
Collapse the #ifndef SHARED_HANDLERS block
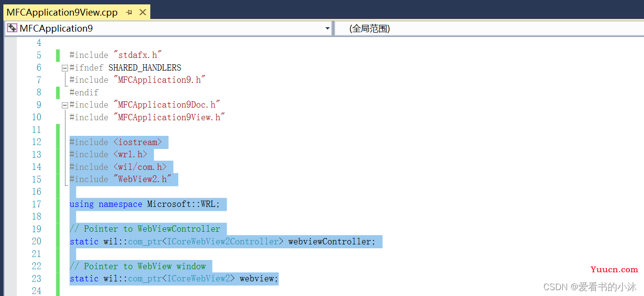(x=65, y=68)
